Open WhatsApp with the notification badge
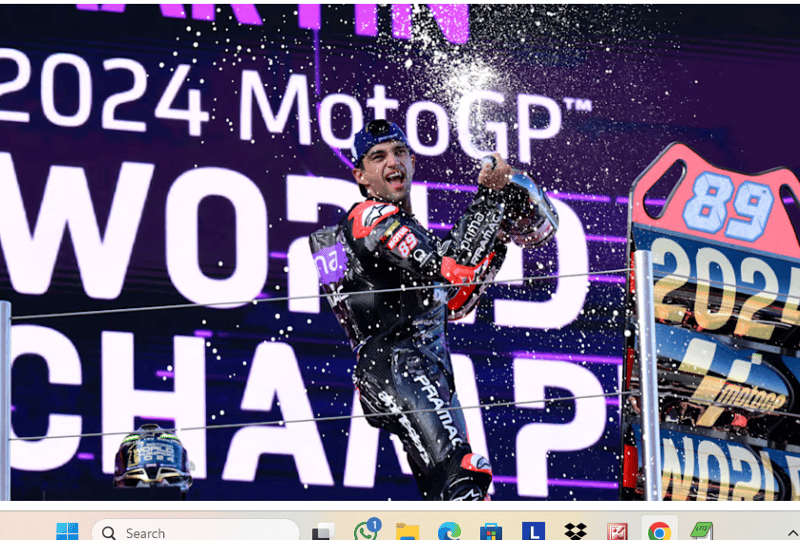The width and height of the screenshot is (800, 540). tap(366, 531)
